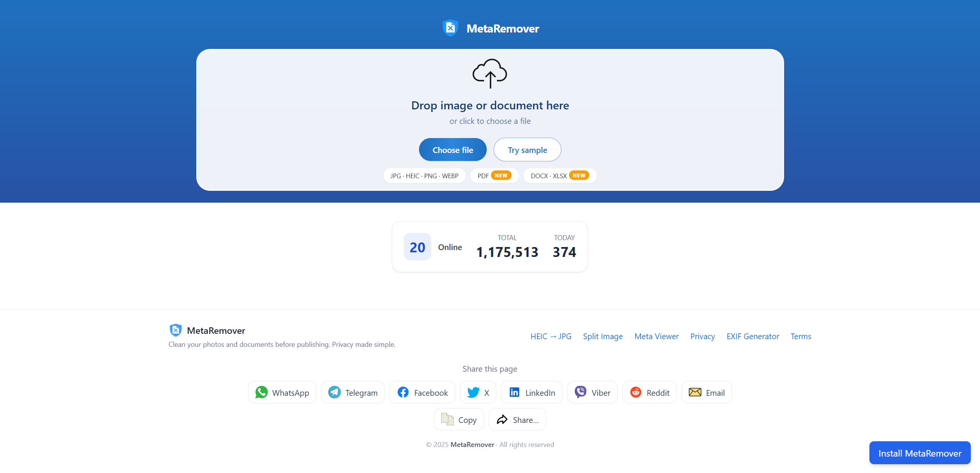980x473 pixels.
Task: Open the EXIF Generator page
Action: click(x=752, y=336)
